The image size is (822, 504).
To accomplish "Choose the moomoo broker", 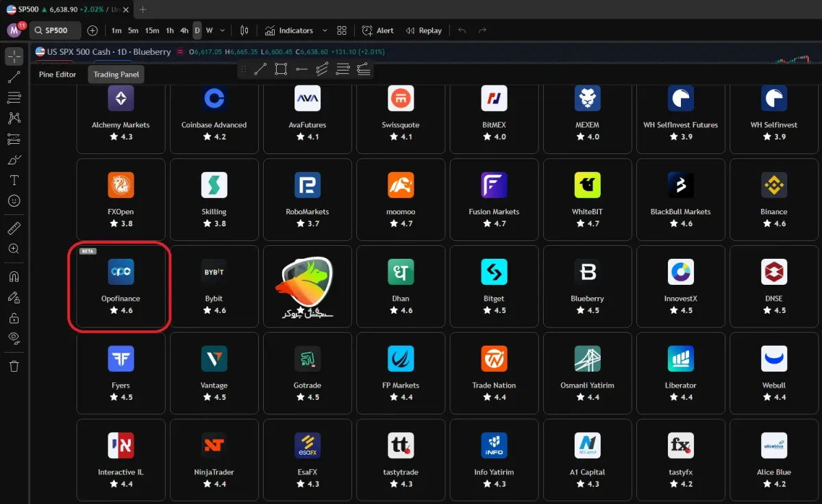I will coord(401,199).
